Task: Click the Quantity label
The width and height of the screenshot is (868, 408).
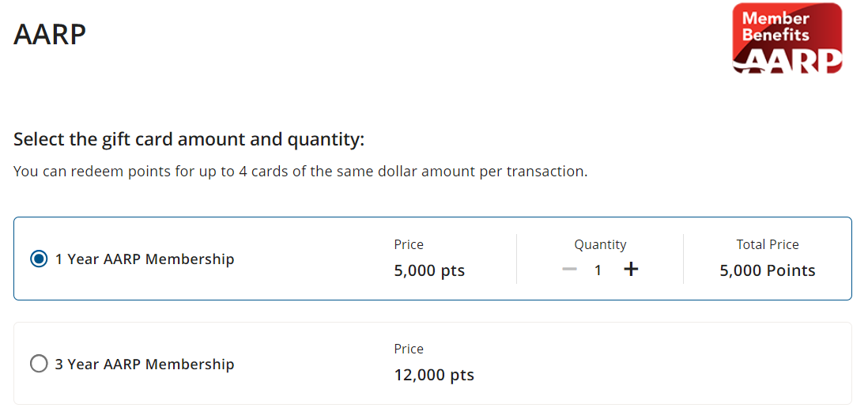Action: (x=600, y=244)
